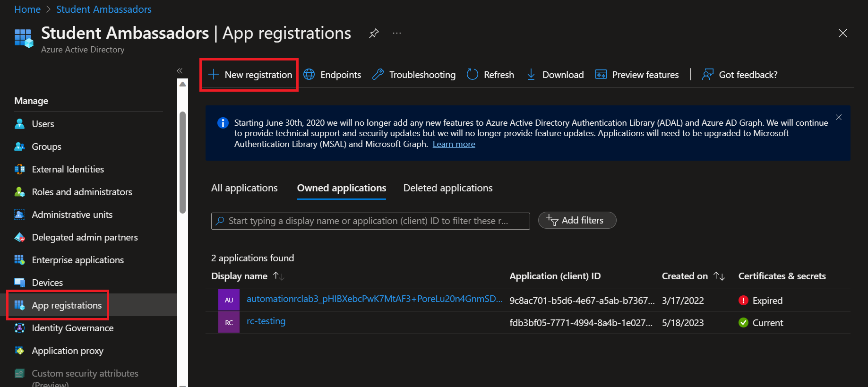
Task: Open the automationrclab3 application link
Action: 375,299
